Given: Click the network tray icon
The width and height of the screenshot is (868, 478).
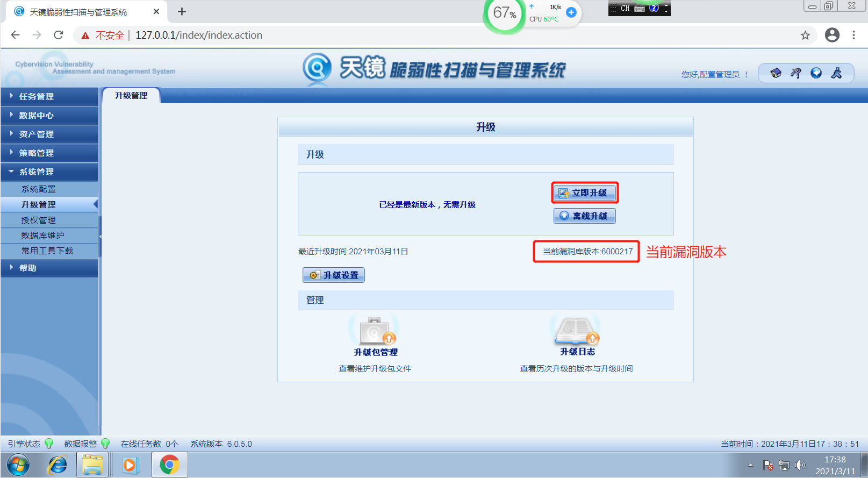Looking at the screenshot, I should tap(784, 465).
